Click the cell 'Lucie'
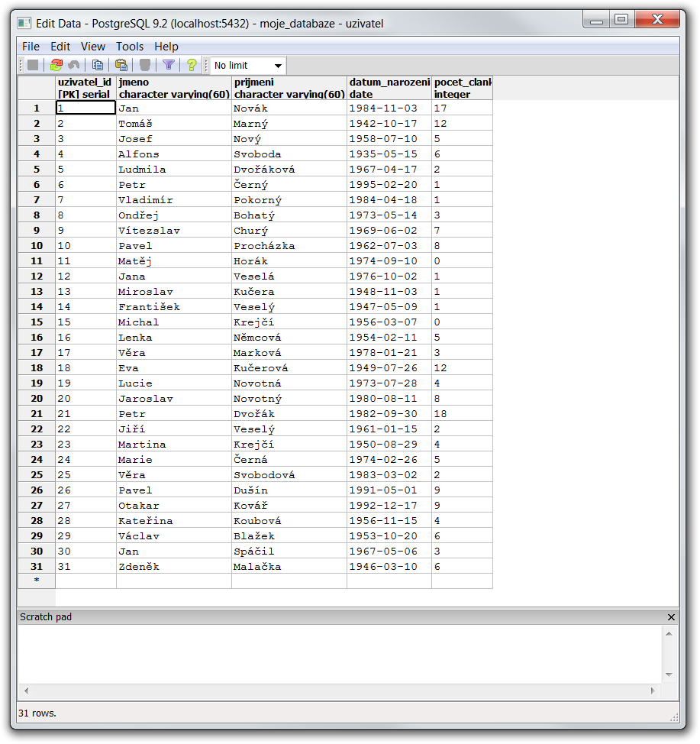700x744 pixels. (174, 383)
